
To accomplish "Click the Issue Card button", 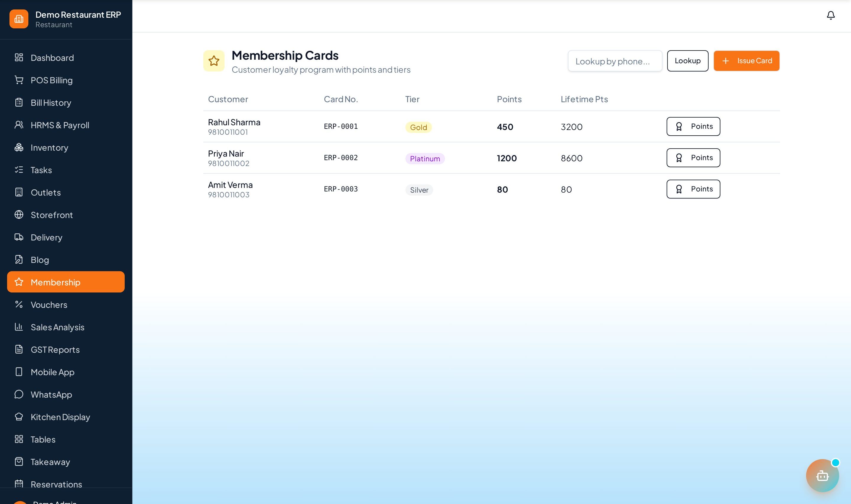I will click(x=746, y=61).
